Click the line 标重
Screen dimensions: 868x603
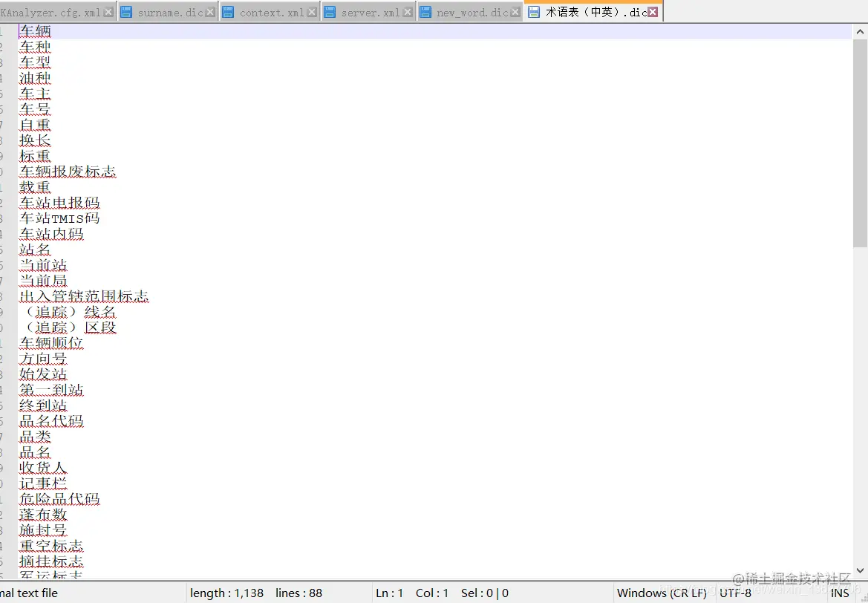[35, 156]
